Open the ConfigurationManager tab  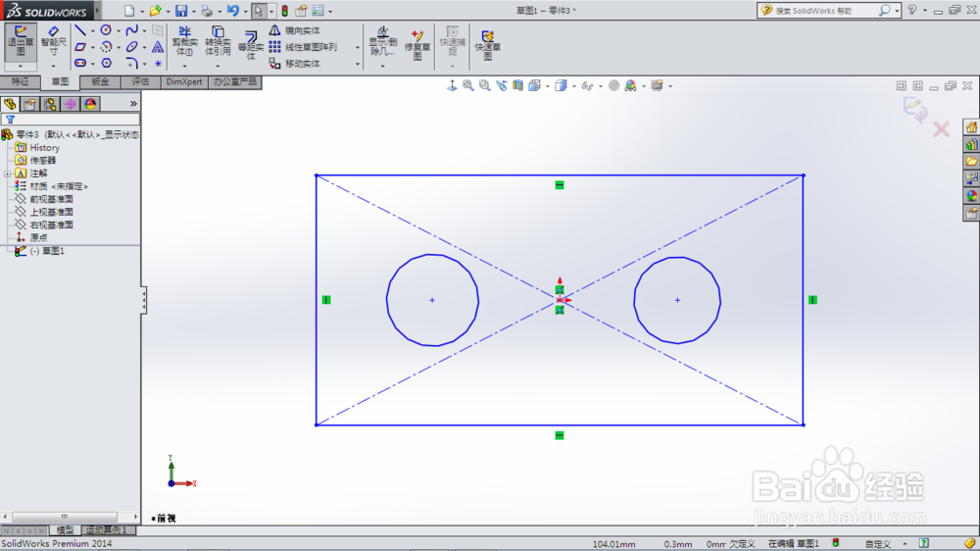click(x=50, y=104)
